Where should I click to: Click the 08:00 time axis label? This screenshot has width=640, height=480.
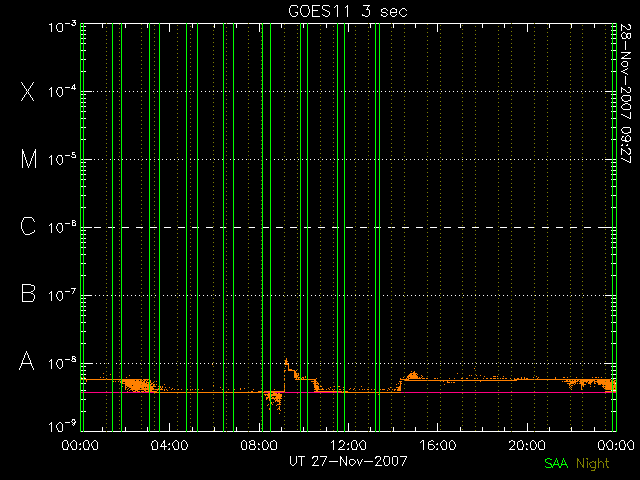click(259, 445)
